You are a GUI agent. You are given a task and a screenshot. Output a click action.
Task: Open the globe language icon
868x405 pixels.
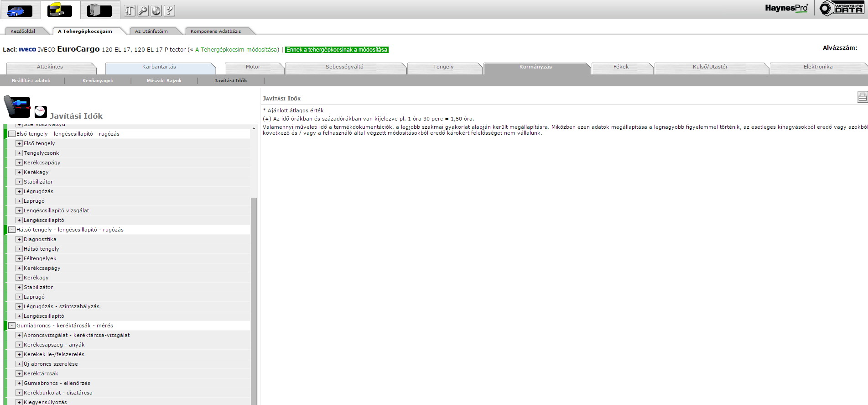(156, 11)
